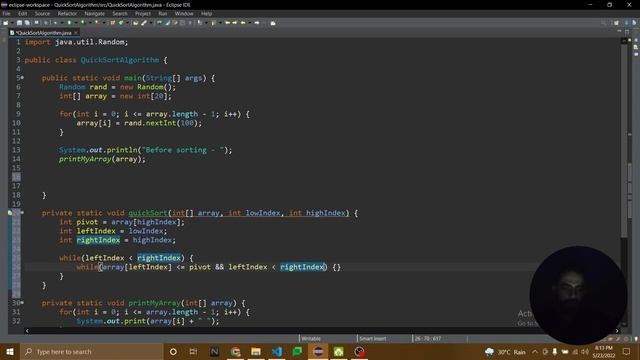This screenshot has width=640, height=360.
Task: Click the Save toolbar icon
Action: (x=19, y=23)
